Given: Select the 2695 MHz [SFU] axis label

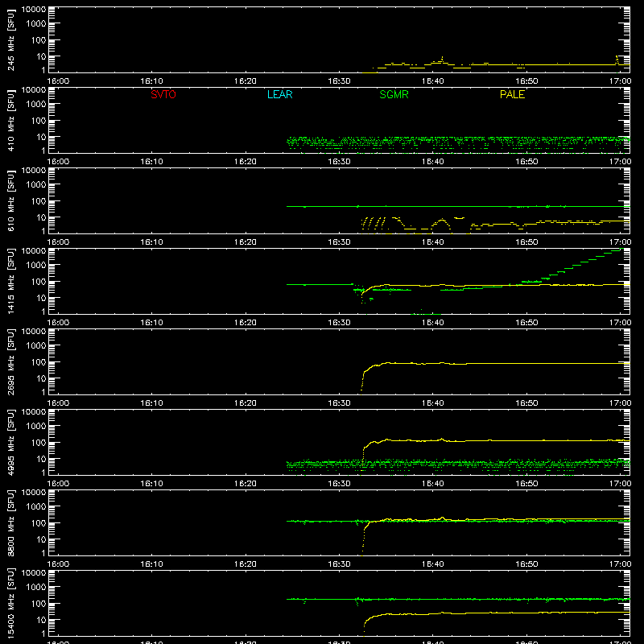Looking at the screenshot, I should pyautogui.click(x=10, y=362).
